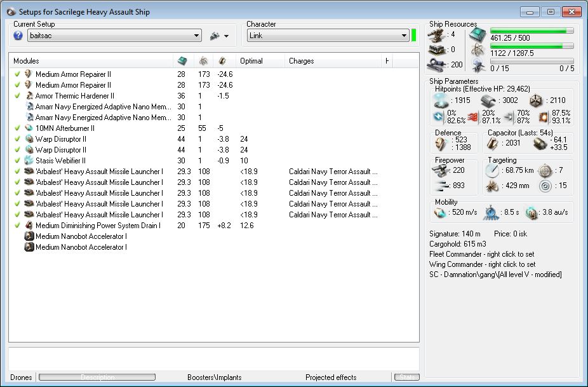Click the Charges column header
This screenshot has height=387, width=588.
pos(333,61)
